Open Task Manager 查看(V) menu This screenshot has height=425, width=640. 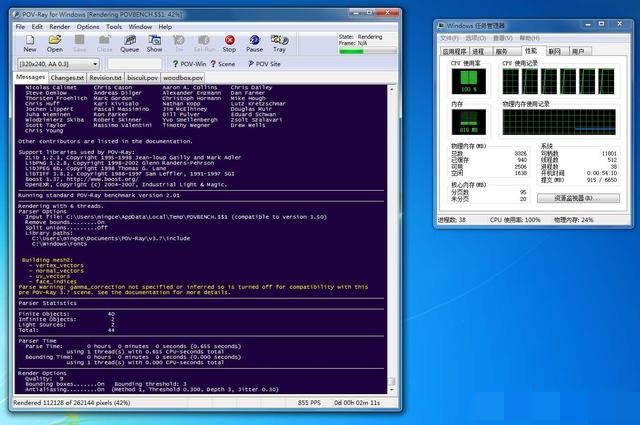(x=503, y=38)
